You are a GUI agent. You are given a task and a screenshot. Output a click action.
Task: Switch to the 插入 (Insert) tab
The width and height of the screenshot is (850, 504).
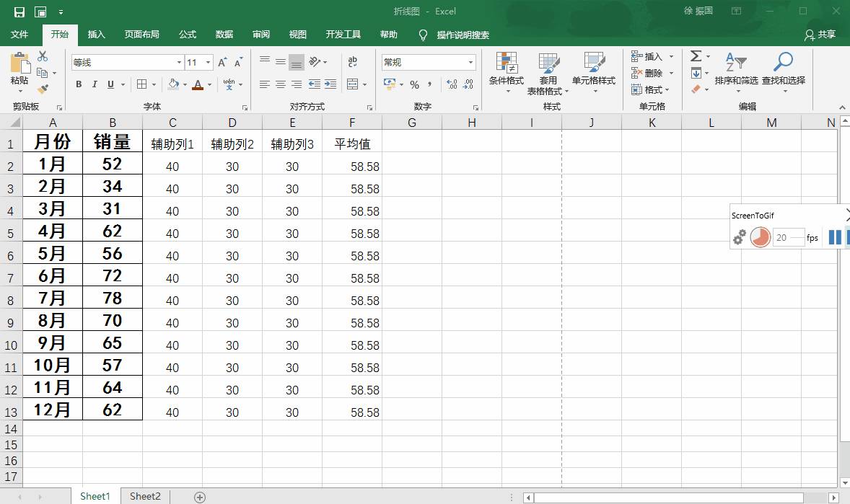pos(96,35)
